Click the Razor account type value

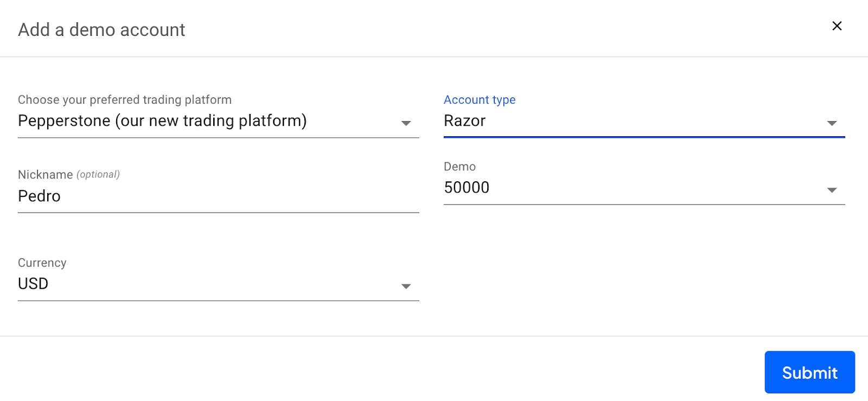coord(465,120)
